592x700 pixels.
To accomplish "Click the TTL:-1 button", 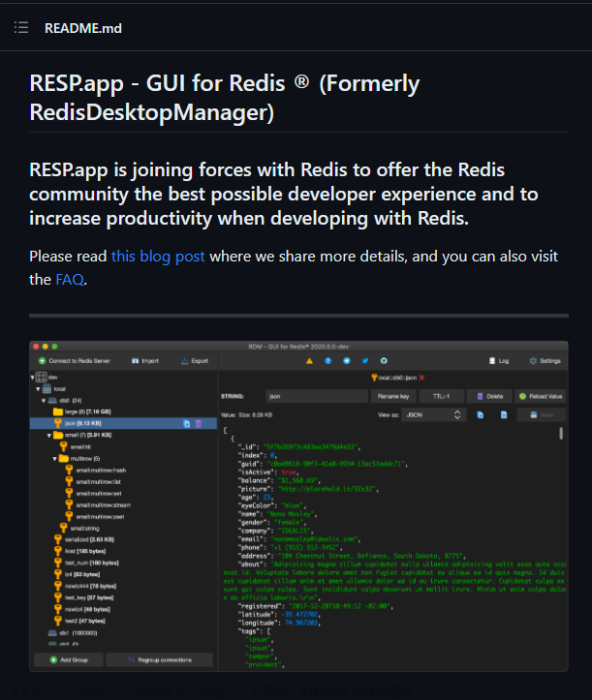I will (441, 396).
